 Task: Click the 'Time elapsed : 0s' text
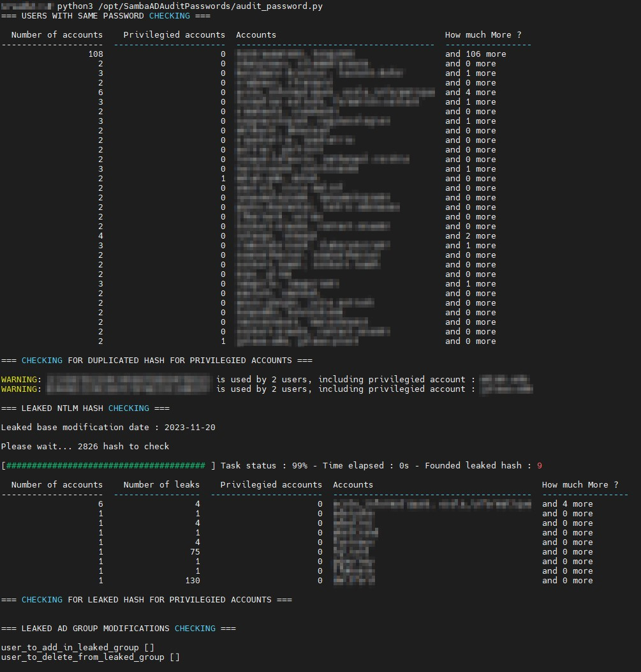pyautogui.click(x=365, y=465)
